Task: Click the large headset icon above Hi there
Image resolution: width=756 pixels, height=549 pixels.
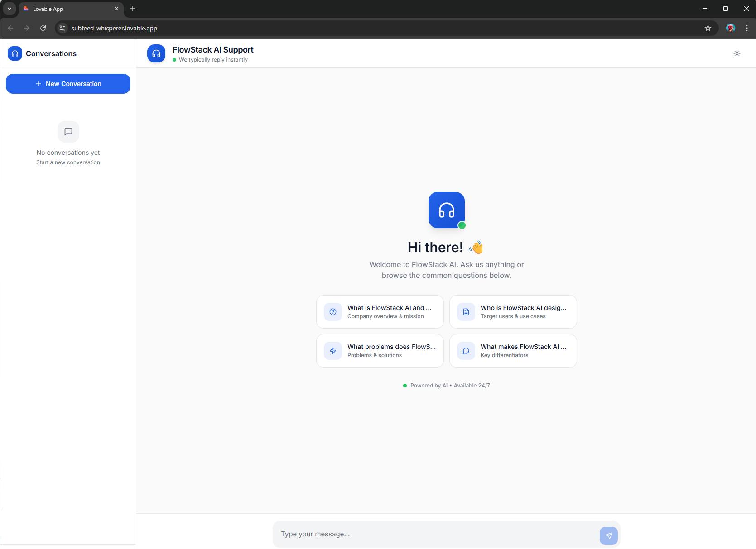Action: (447, 210)
